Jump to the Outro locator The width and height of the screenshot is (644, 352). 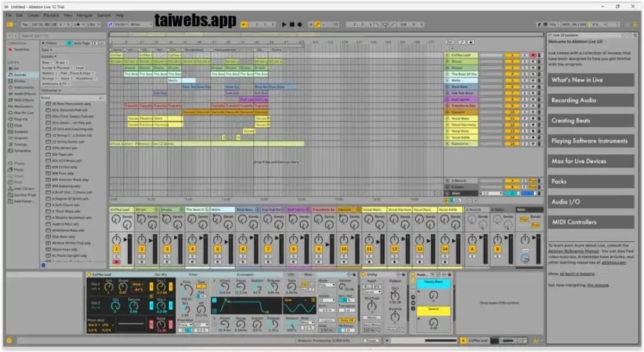[277, 50]
